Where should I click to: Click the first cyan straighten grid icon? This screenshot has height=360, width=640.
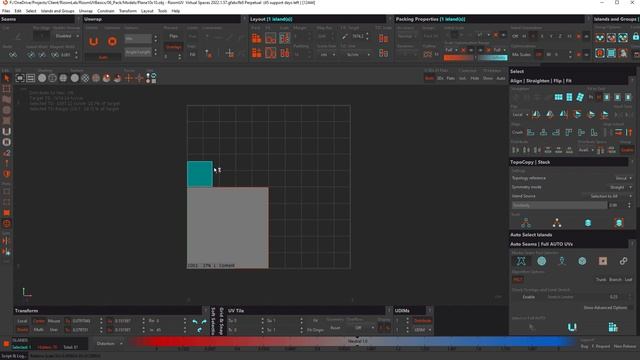tap(558, 97)
